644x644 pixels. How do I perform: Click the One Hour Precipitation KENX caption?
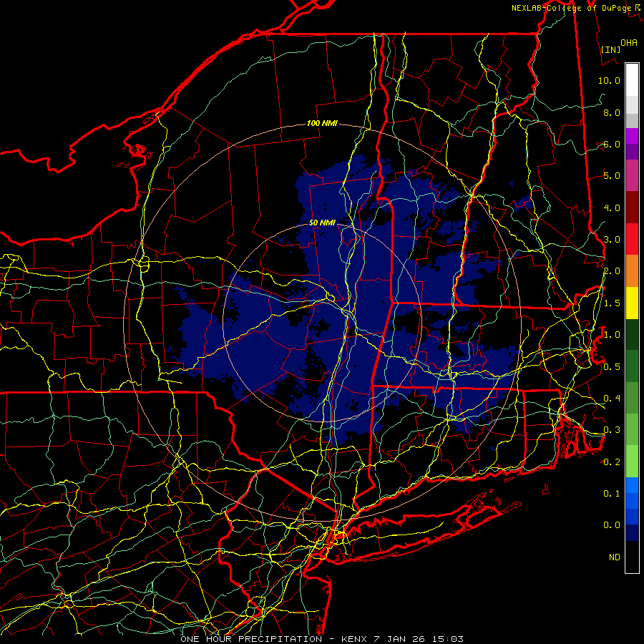(x=322, y=639)
